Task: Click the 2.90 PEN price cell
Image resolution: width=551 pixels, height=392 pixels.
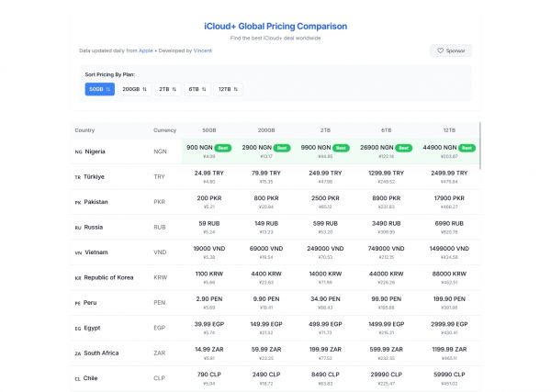Action: [209, 303]
